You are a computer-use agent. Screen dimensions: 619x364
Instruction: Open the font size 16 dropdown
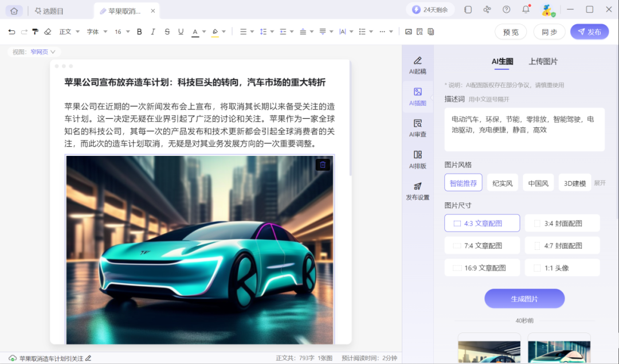coord(122,32)
